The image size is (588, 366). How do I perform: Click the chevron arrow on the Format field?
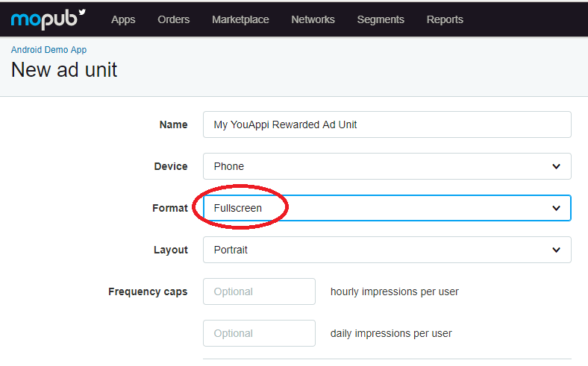(x=556, y=208)
